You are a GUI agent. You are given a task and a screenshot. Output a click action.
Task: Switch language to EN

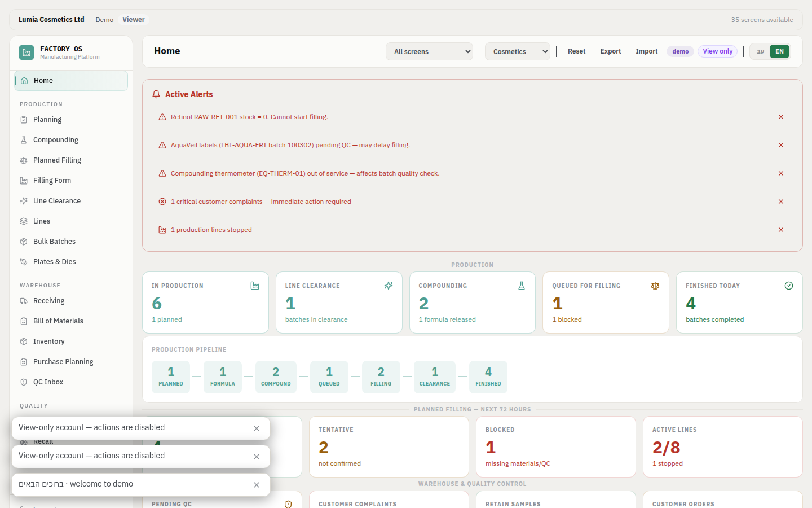(x=779, y=51)
